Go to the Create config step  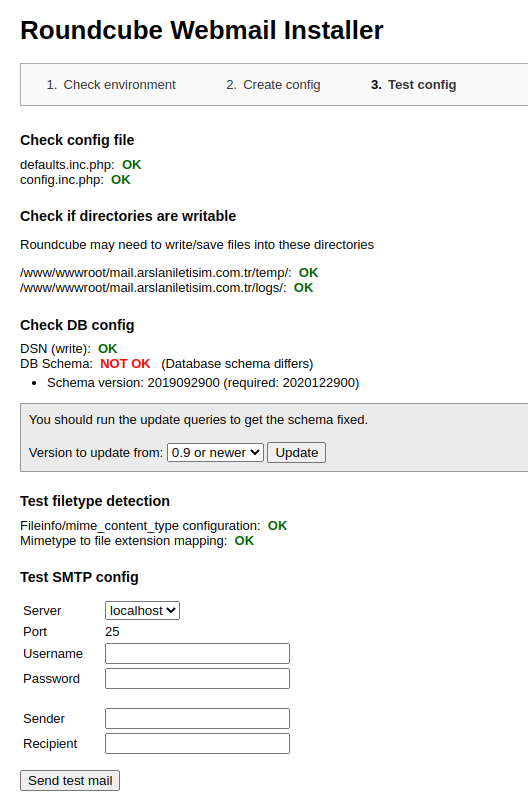coord(281,85)
